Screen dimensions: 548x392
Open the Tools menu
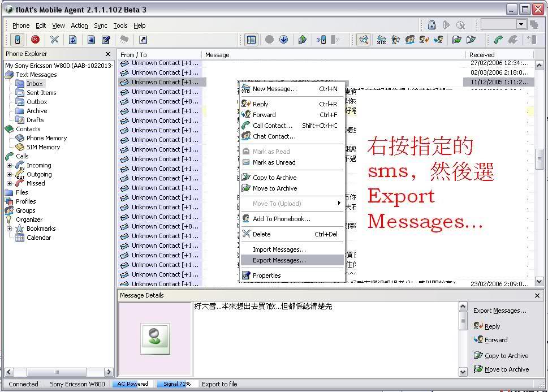tap(120, 25)
